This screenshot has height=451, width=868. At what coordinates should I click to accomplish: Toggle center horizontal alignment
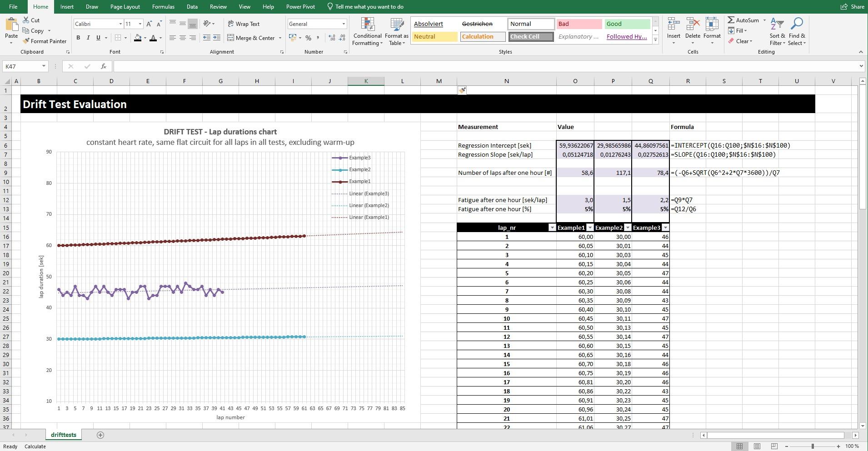coord(182,38)
